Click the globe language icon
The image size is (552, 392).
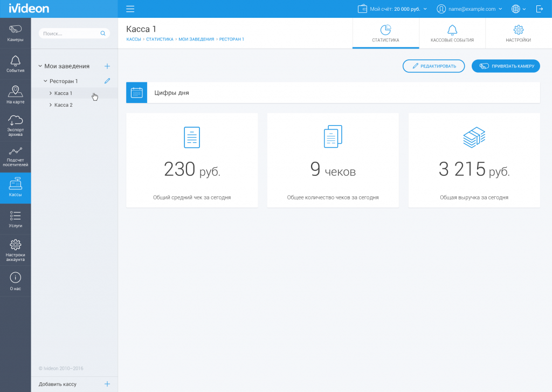point(516,9)
